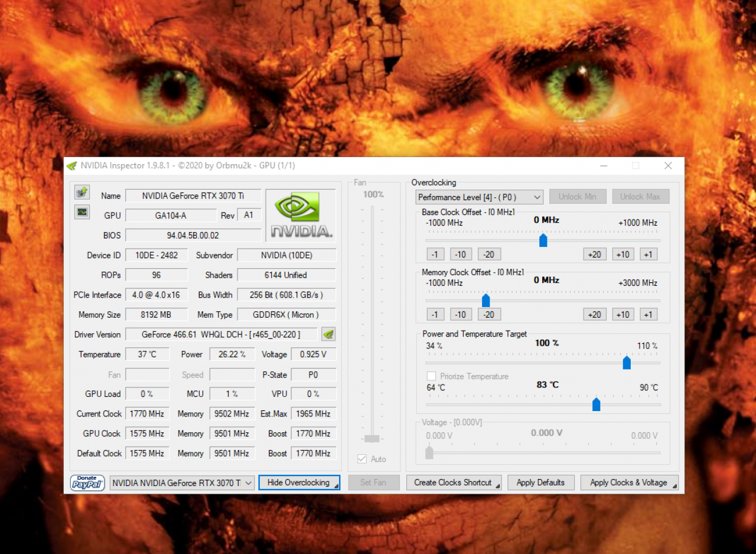Click the BIOS field 94.04.5B.00.02
The image size is (756, 554).
(x=193, y=235)
